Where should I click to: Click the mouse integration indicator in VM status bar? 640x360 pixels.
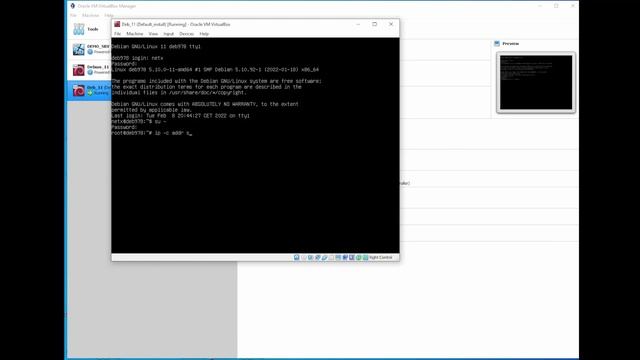tap(358, 258)
